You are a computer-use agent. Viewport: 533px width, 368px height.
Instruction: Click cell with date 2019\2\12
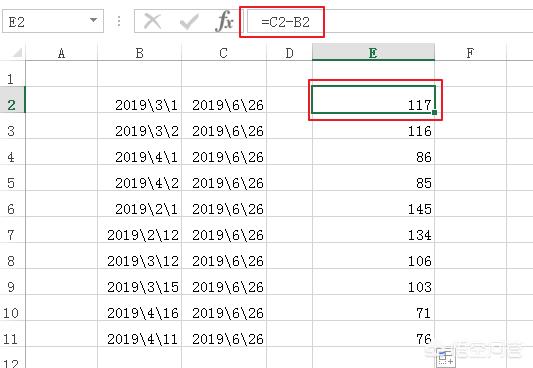pyautogui.click(x=139, y=230)
